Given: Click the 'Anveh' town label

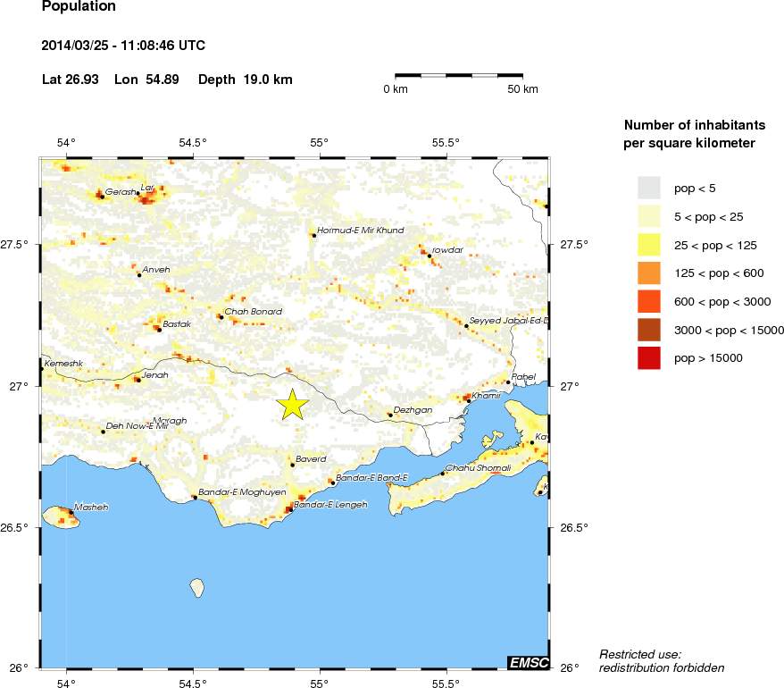Looking at the screenshot, I should 156,270.
